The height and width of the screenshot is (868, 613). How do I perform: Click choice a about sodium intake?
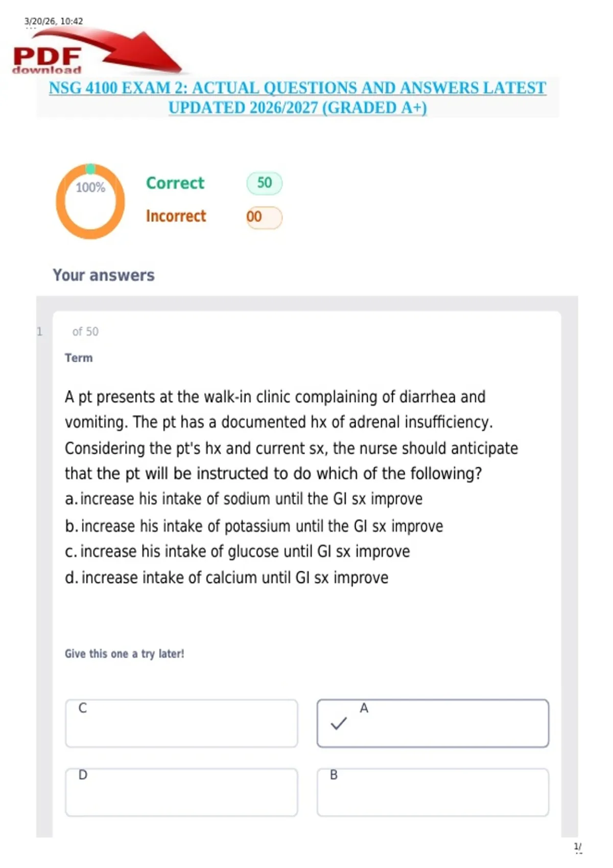click(244, 499)
